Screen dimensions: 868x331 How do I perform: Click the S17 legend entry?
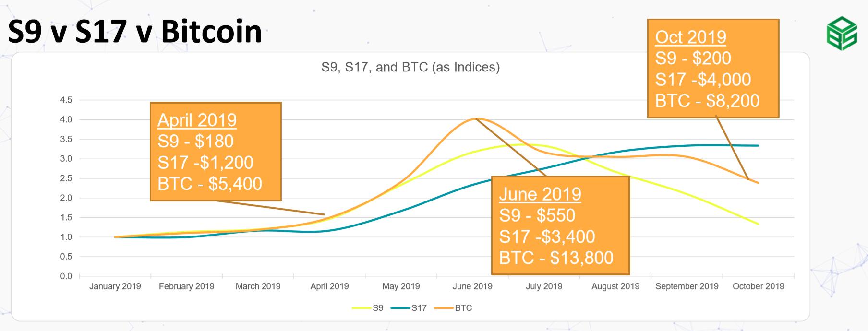coord(409,308)
